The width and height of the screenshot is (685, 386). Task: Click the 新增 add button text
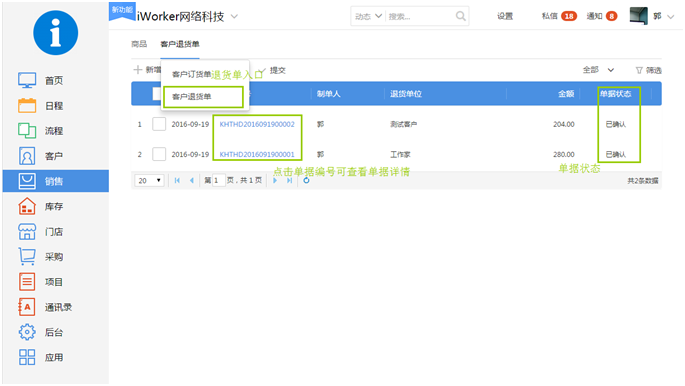coord(153,70)
